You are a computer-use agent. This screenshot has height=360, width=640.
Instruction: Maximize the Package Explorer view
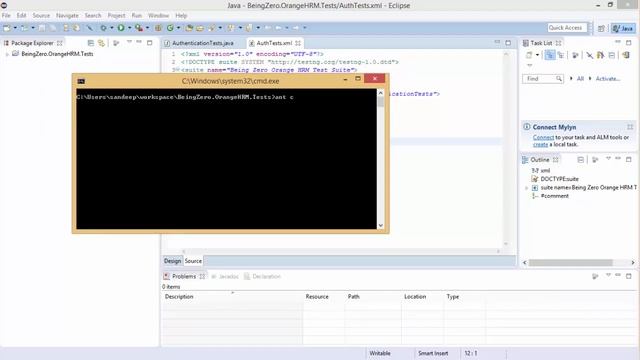[149, 42]
